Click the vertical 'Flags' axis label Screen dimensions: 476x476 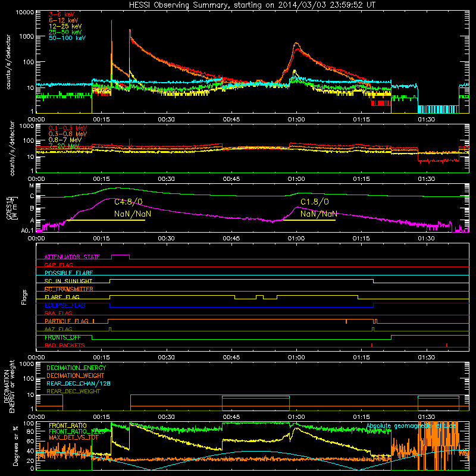(24, 297)
